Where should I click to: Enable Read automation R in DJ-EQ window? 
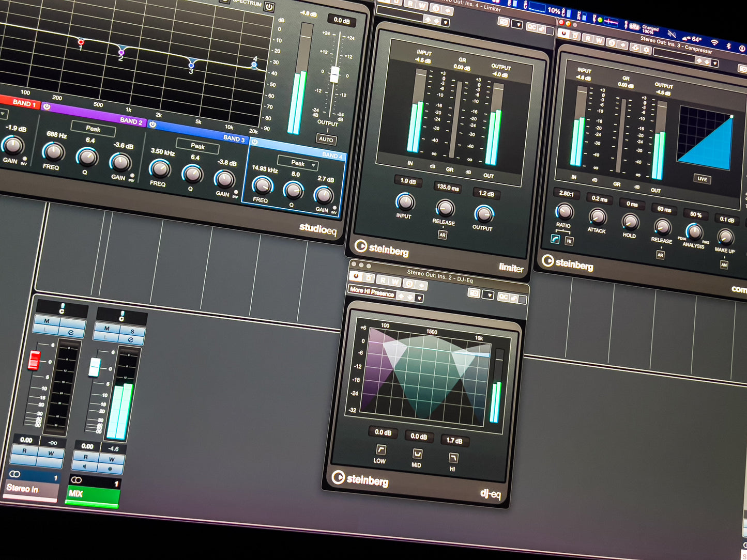pyautogui.click(x=383, y=280)
